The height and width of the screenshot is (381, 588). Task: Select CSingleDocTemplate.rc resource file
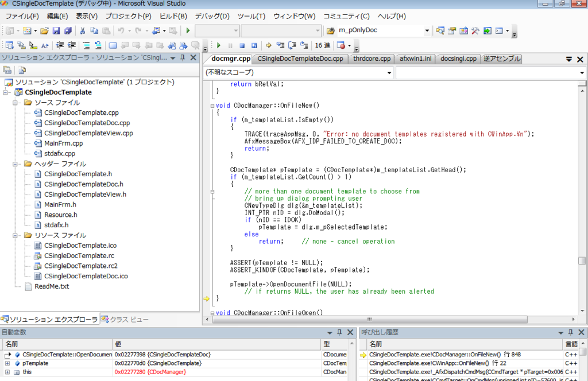point(79,255)
